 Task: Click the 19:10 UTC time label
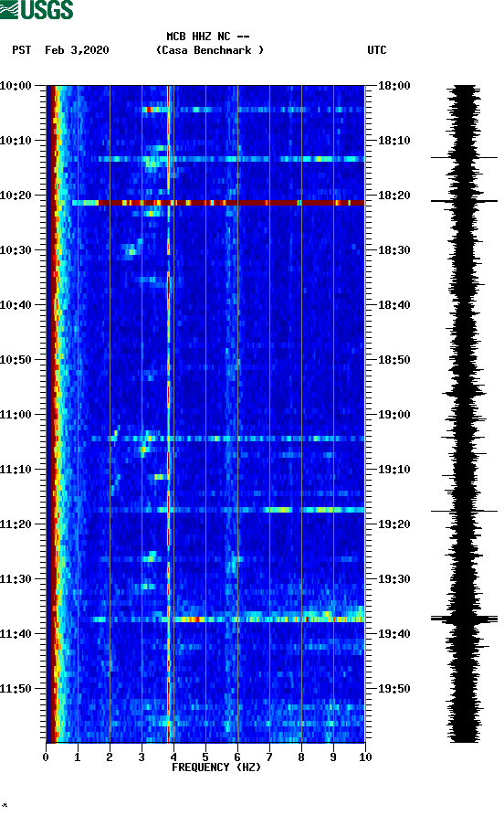tap(394, 470)
